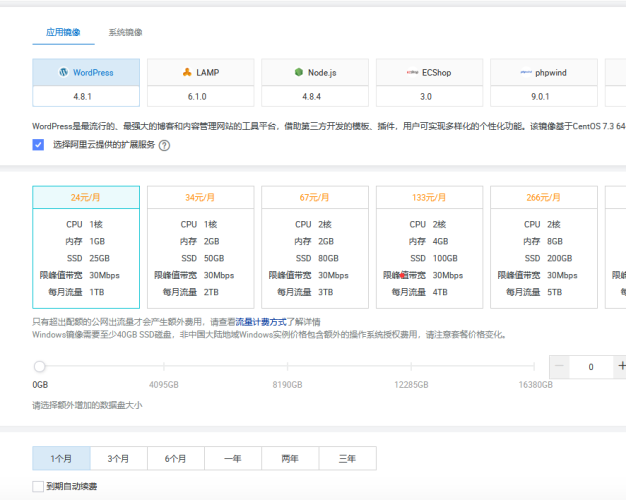Select 6个月 duration

(x=176, y=458)
